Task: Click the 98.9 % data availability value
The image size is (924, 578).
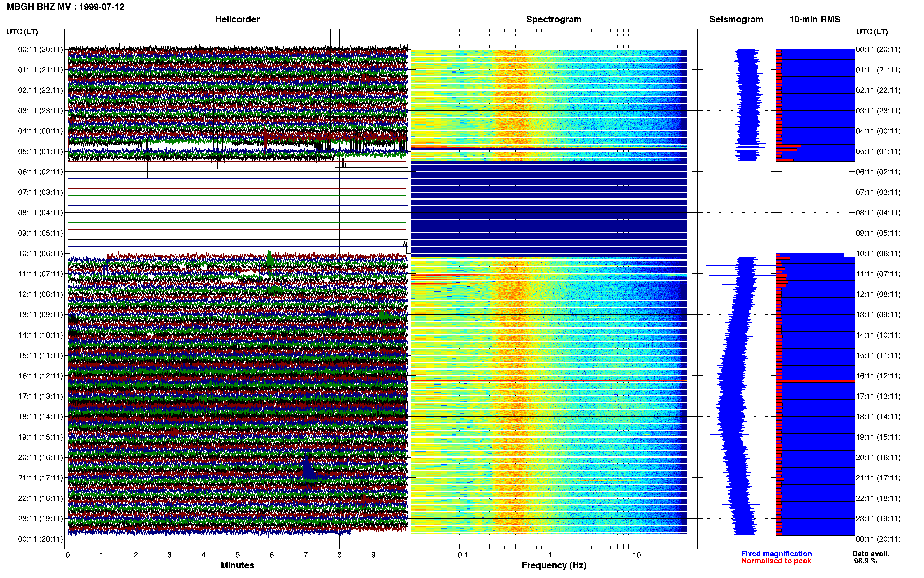Action: click(x=865, y=561)
